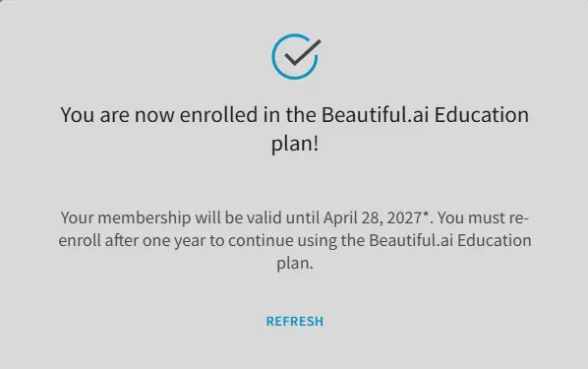Click the word 'Beautiful.ai' in the heading
Screen dimensions: 588x369
(375, 114)
